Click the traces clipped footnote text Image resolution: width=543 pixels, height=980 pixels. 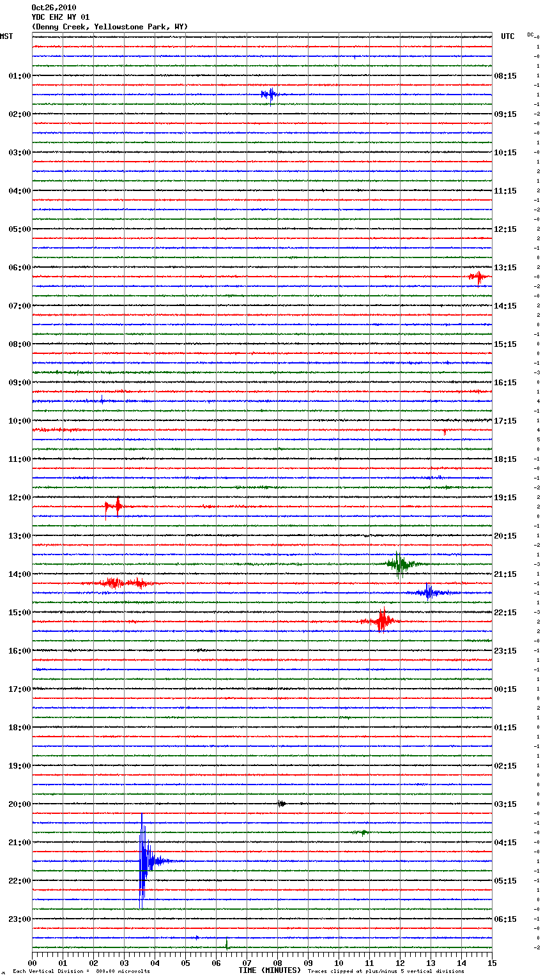[386, 972]
